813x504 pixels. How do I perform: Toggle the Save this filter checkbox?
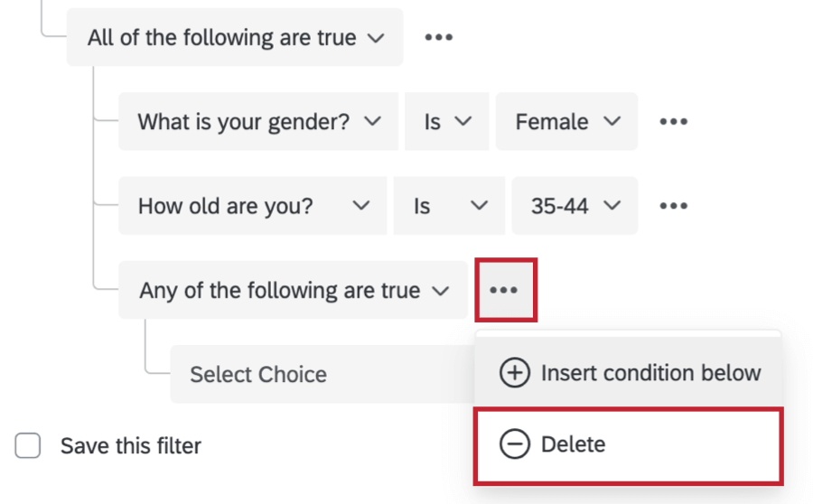point(28,445)
